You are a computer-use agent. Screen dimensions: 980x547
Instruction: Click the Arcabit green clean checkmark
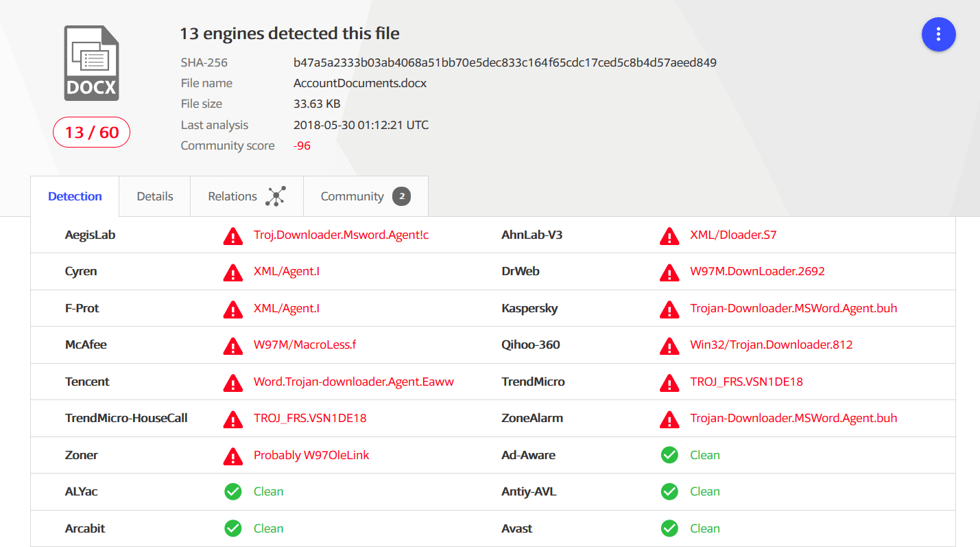point(233,528)
